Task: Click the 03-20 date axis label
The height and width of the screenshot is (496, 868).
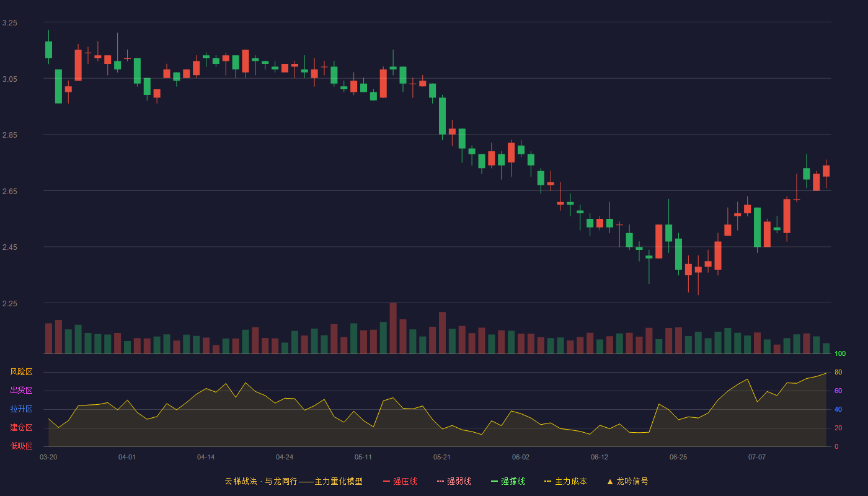Action: tap(48, 457)
